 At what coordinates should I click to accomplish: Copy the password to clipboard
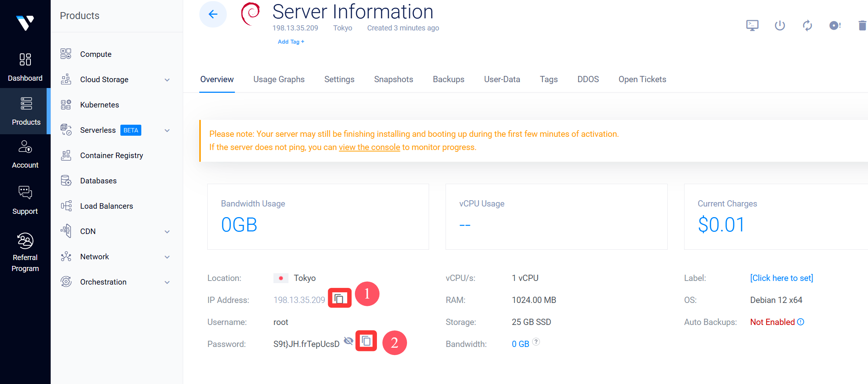366,341
